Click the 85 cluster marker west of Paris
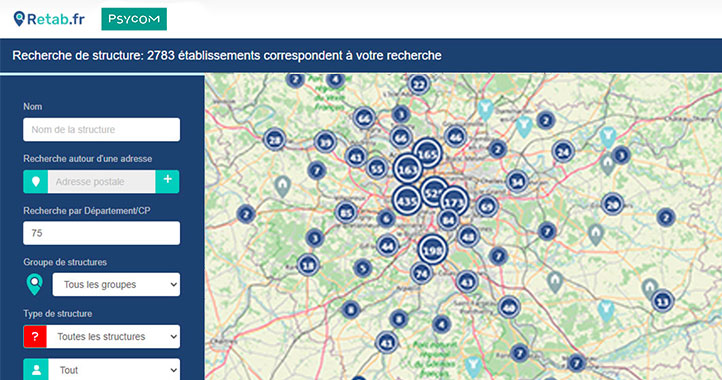Screen dimensions: 722x380 click(x=346, y=213)
